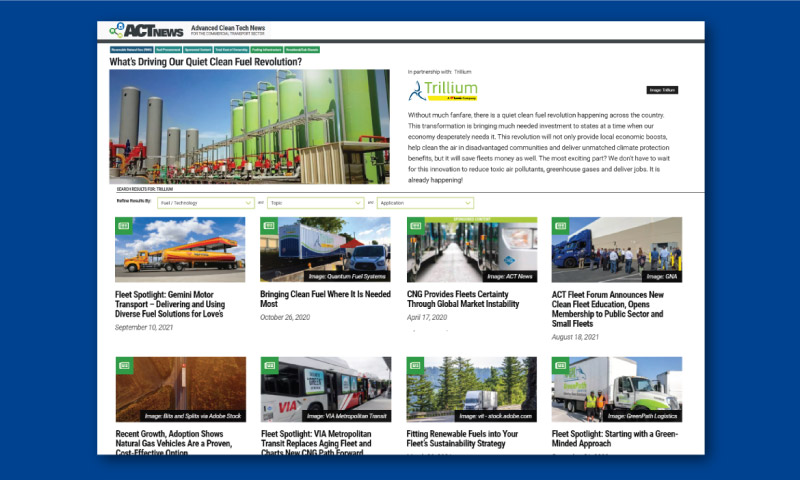
Task: Click the green fuel tanks hero image
Action: click(249, 127)
